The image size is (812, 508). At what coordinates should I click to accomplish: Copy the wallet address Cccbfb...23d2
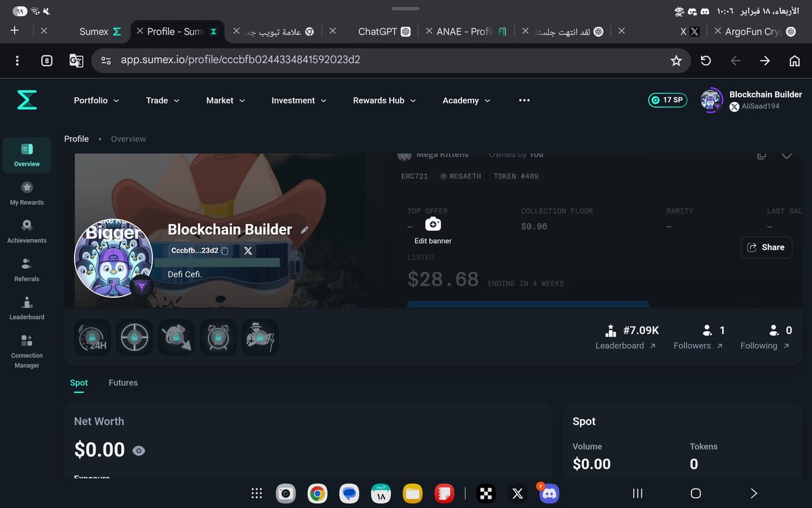pos(225,251)
